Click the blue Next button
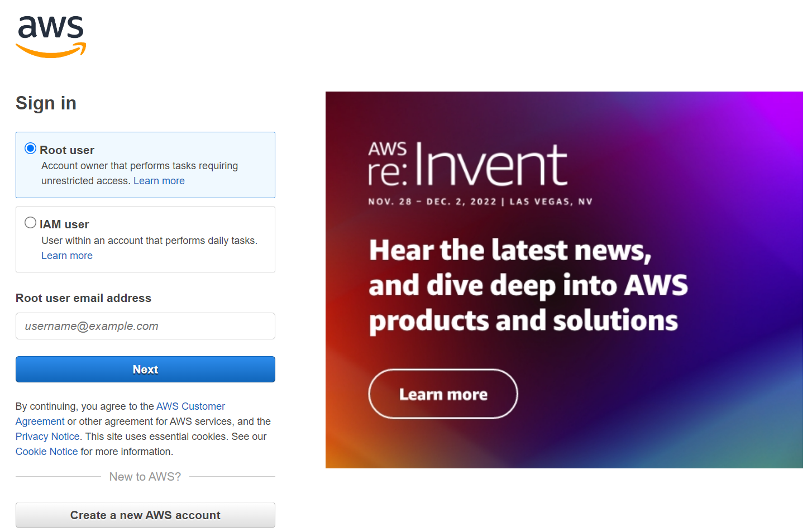 [145, 370]
